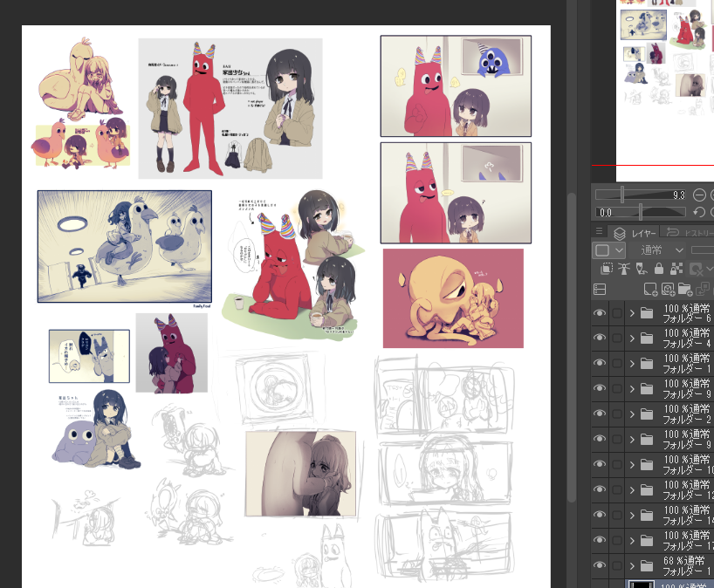Screen dimensions: 714x588
Task: Click the Navigator zoom slider at 9.3
Action: pos(641,195)
